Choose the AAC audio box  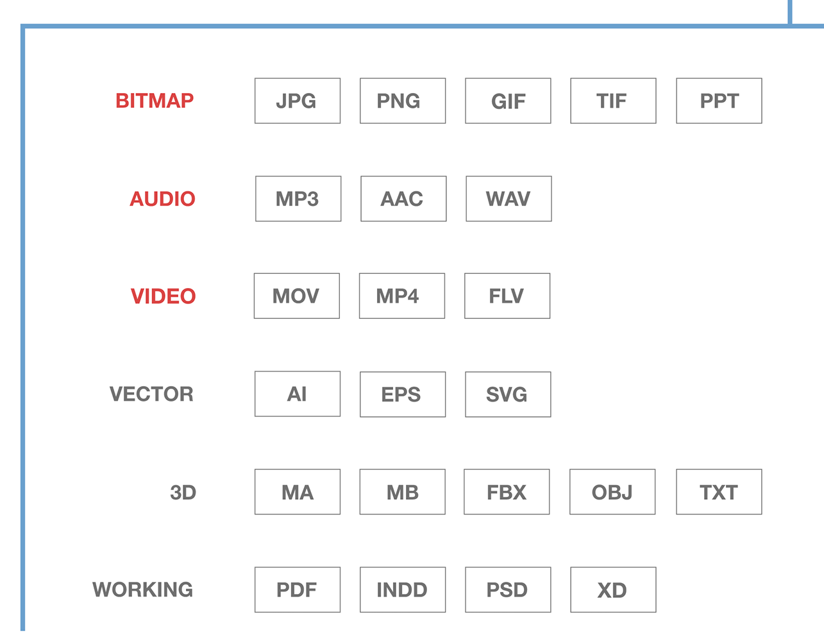tap(403, 199)
